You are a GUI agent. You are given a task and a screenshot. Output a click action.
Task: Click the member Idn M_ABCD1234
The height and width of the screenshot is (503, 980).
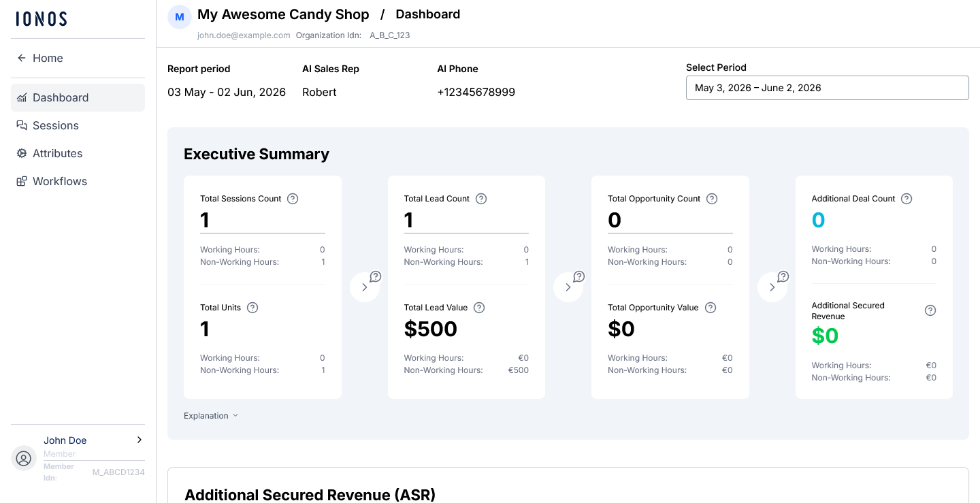coord(118,472)
